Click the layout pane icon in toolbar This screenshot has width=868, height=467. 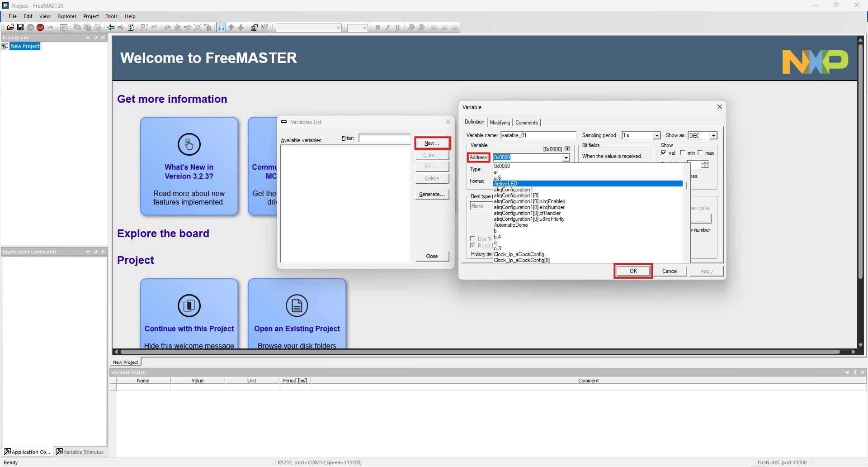[64, 28]
